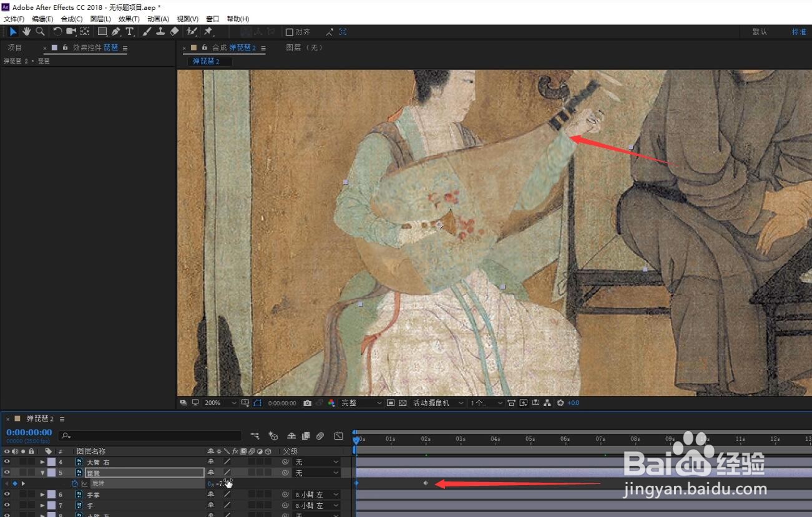
Task: Select the Unified Camera tool
Action: [x=71, y=31]
